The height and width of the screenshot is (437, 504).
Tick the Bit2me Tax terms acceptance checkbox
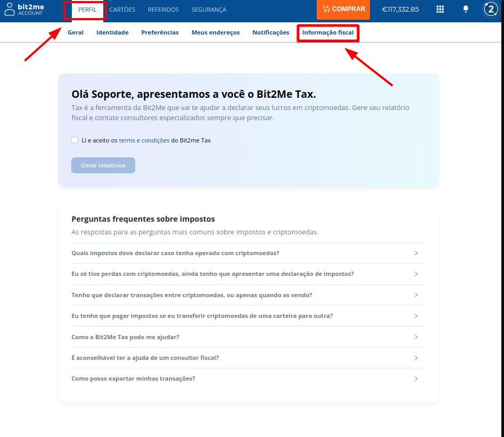[75, 140]
